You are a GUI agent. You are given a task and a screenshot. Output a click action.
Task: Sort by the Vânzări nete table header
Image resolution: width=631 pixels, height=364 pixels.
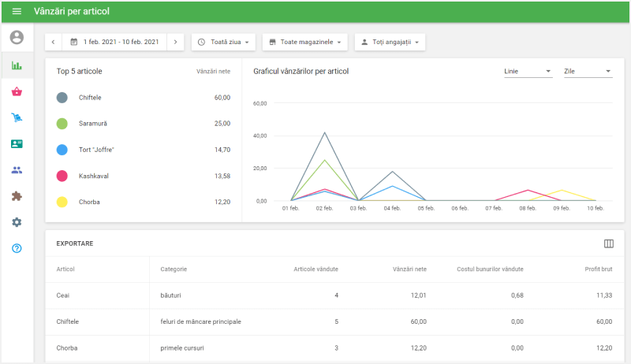[409, 269]
